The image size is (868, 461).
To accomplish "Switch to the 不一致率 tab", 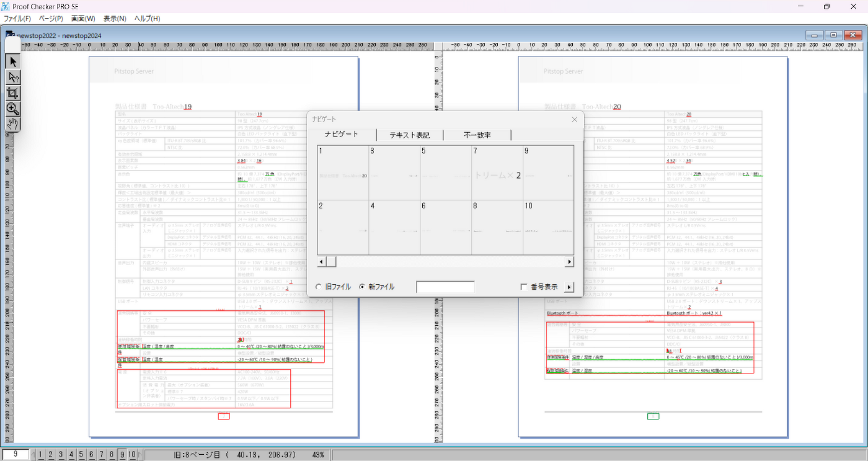I will coord(477,135).
